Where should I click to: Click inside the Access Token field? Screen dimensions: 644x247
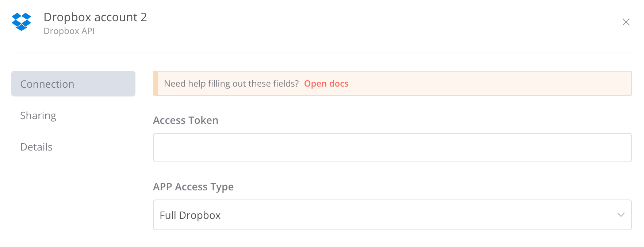point(392,148)
